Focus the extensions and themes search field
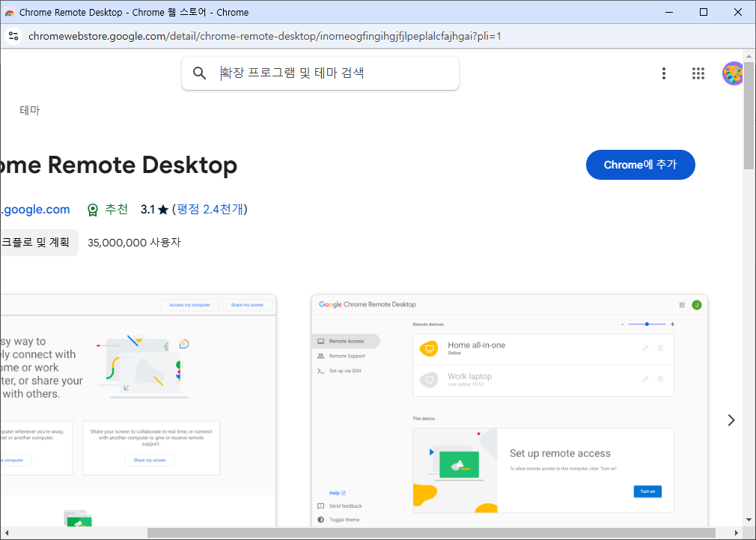The image size is (756, 540). [x=320, y=73]
